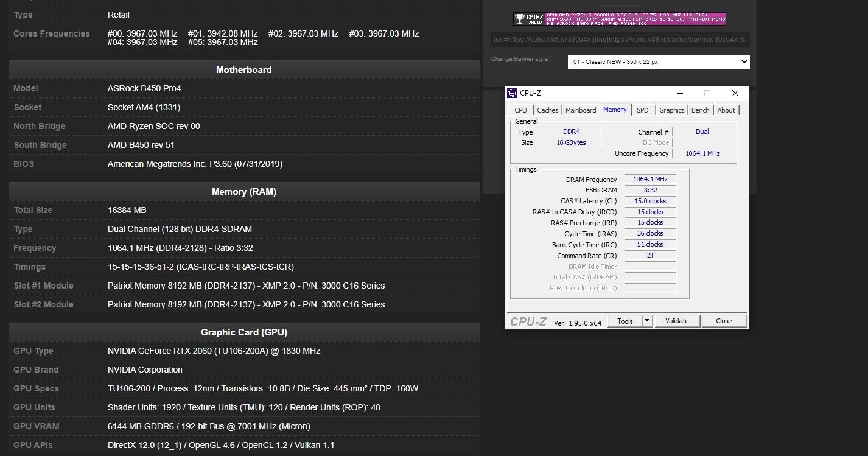This screenshot has height=456, width=868.
Task: Click the DirectX 12.0 GPU APIs text
Action: click(221, 445)
